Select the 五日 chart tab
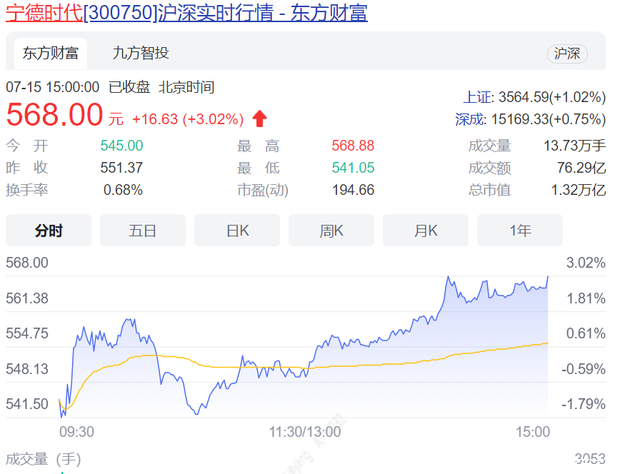The image size is (620, 474). click(x=143, y=230)
